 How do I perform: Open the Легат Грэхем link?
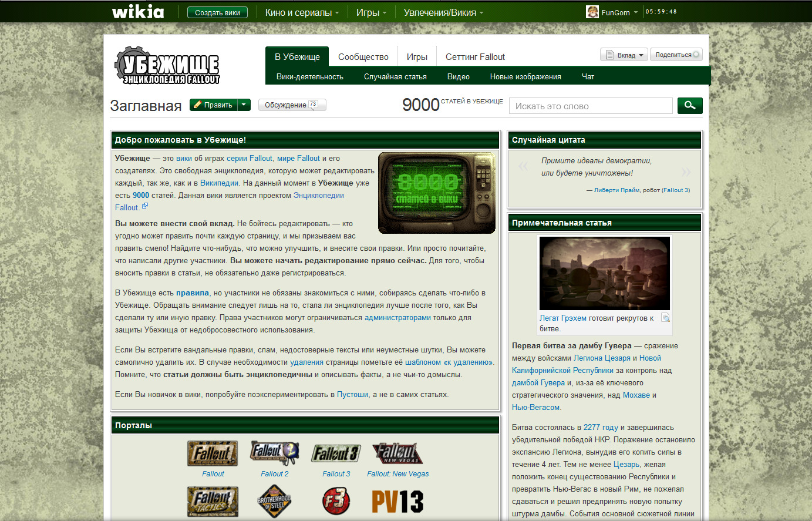tap(563, 318)
